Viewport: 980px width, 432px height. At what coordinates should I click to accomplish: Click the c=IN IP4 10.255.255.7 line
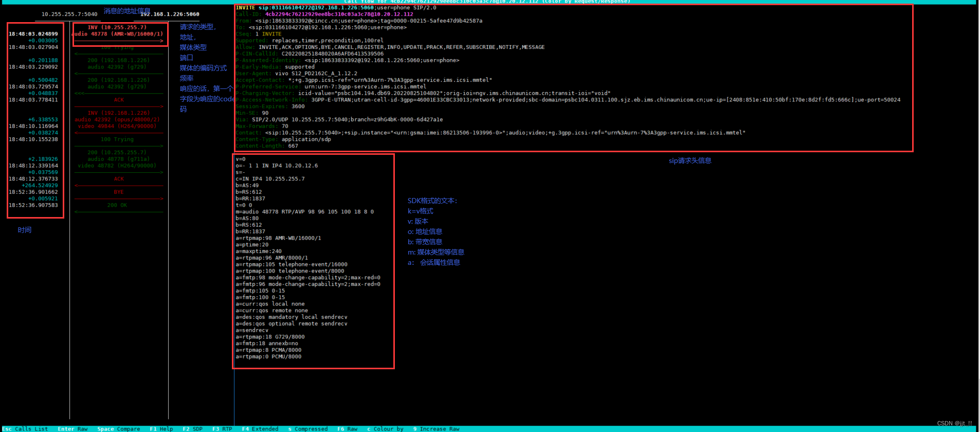click(270, 179)
